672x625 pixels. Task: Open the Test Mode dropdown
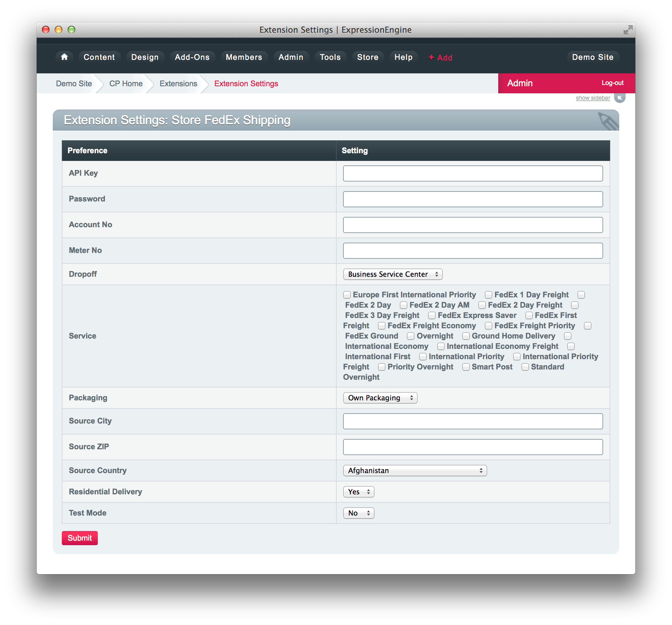pyautogui.click(x=358, y=513)
